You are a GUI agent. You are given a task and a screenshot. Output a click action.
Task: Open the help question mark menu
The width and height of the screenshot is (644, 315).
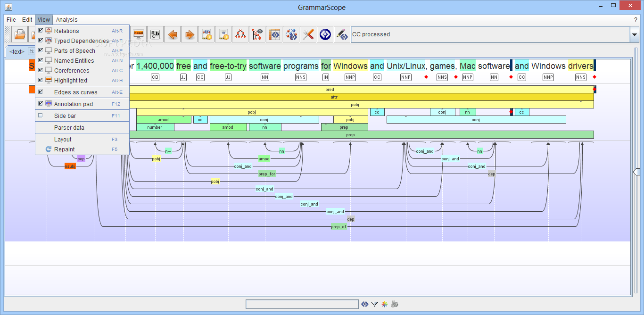[636, 20]
